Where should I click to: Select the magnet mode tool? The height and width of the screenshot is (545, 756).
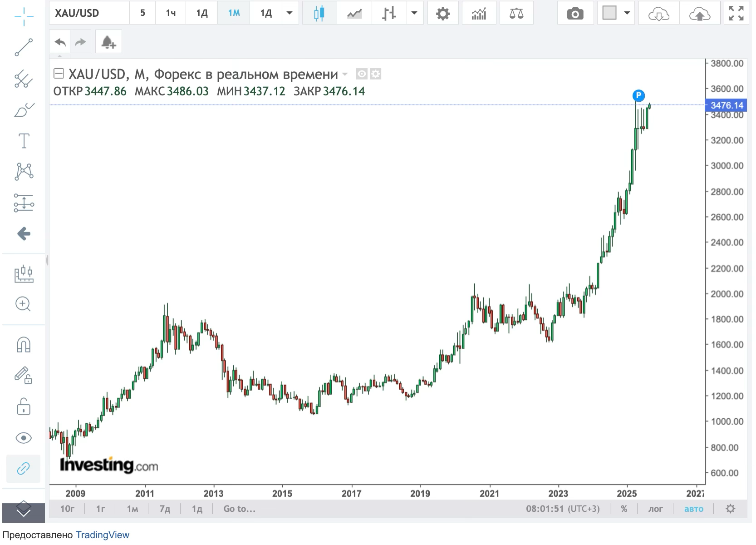pos(24,345)
